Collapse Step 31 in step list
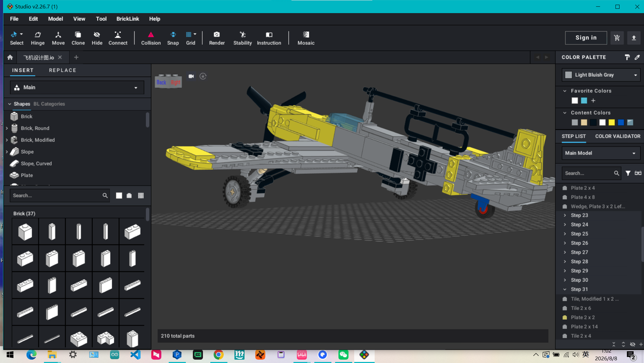 click(x=565, y=289)
